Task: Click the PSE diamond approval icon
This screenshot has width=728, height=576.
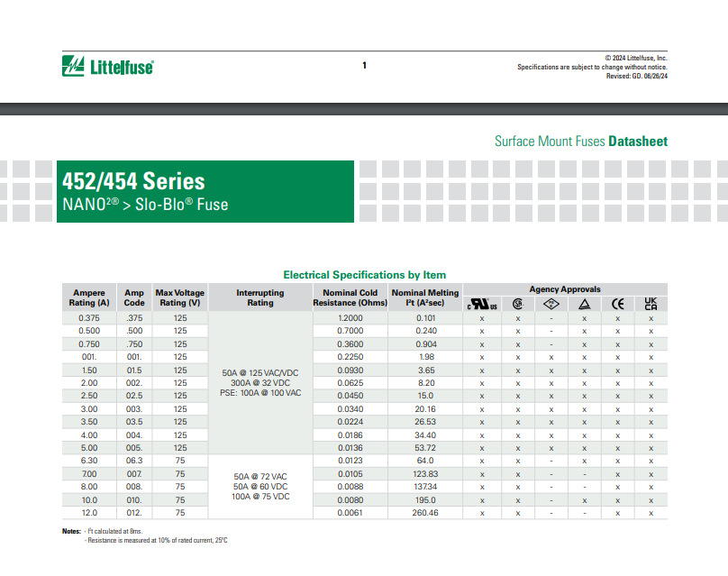Action: pyautogui.click(x=551, y=305)
